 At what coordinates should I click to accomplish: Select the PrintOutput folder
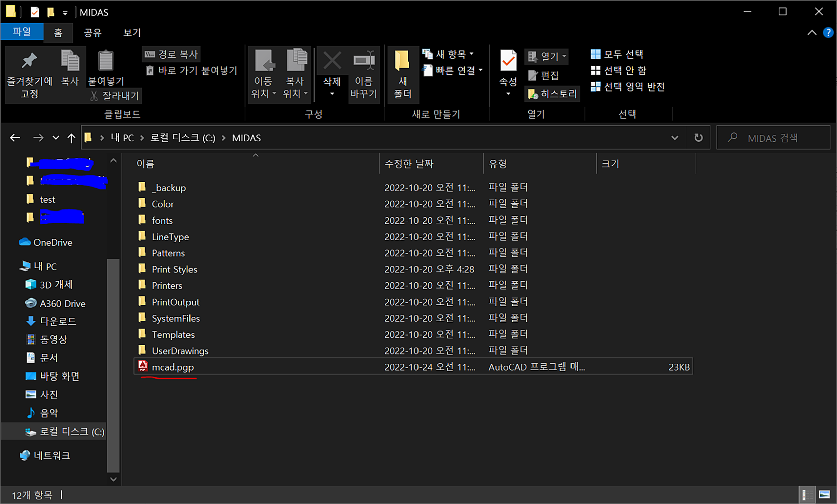[413, 302]
